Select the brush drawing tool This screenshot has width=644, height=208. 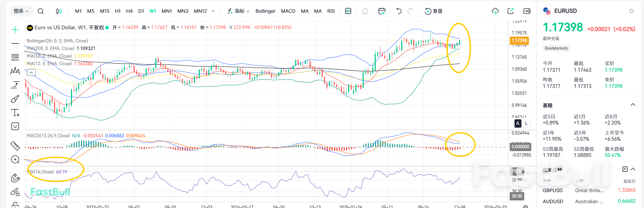pos(15,99)
